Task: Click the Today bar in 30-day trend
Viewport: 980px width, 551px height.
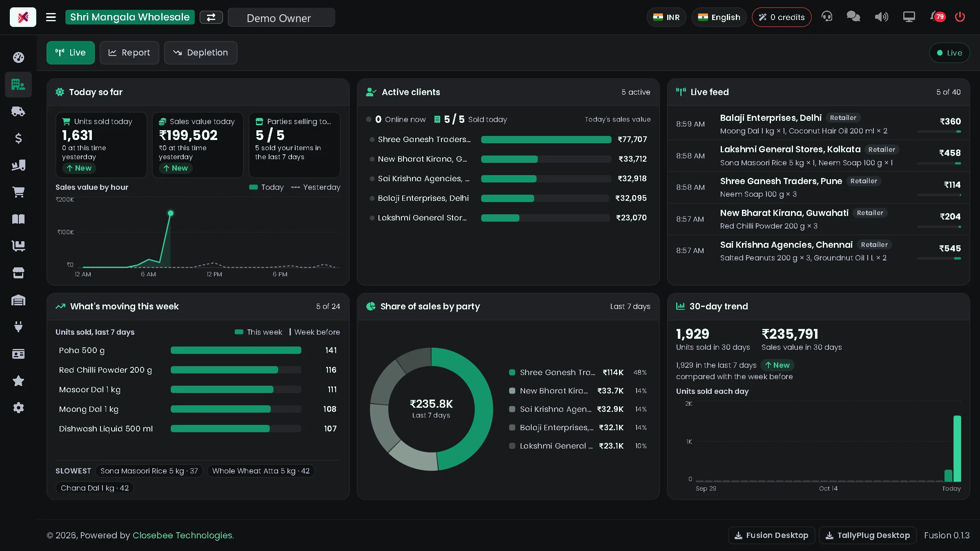Action: point(957,448)
